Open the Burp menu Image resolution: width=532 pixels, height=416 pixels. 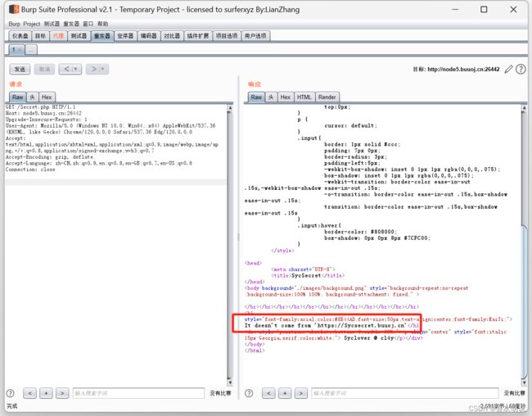pyautogui.click(x=14, y=24)
